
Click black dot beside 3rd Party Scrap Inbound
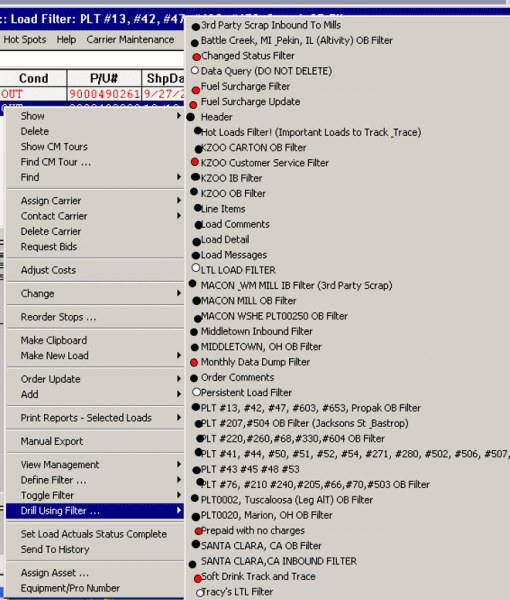[196, 27]
